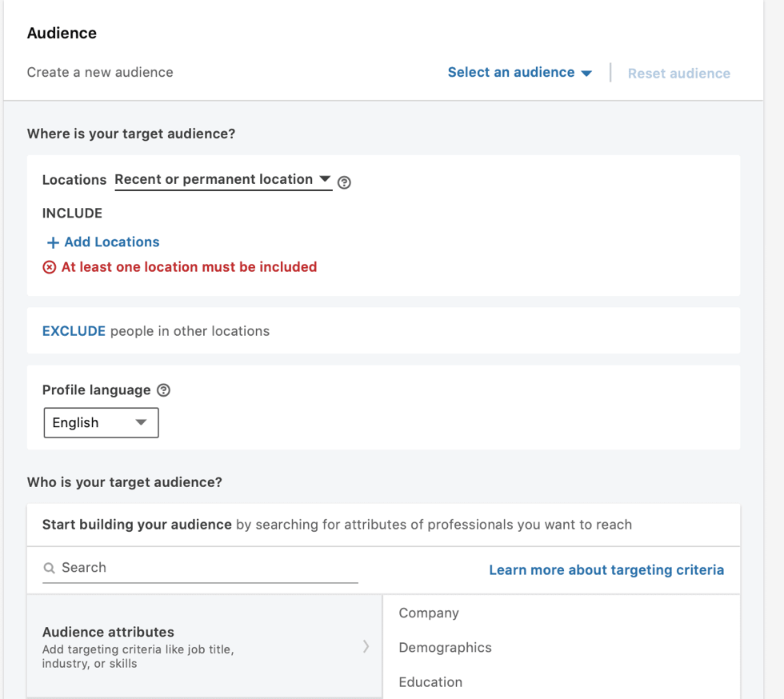784x699 pixels.
Task: Open the English profile language dropdown
Action: coord(101,422)
